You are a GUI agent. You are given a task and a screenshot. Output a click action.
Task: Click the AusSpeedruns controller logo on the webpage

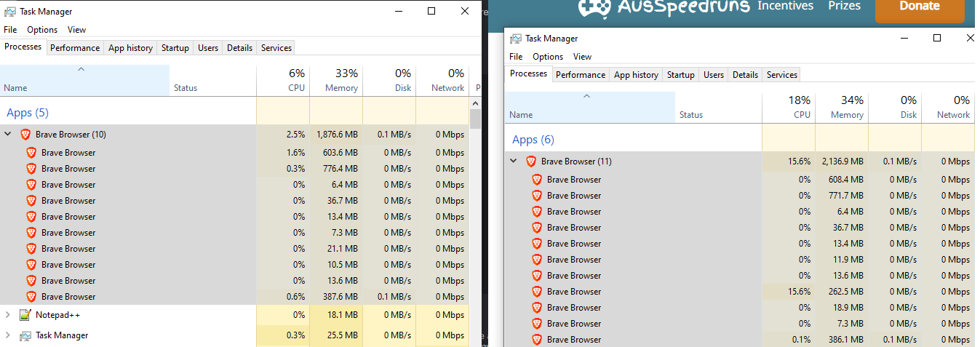tap(594, 8)
